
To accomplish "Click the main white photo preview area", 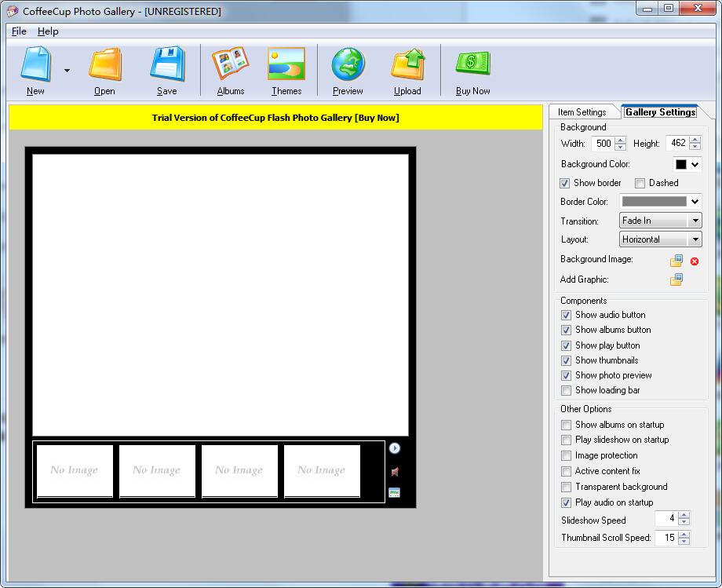I will 220,294.
